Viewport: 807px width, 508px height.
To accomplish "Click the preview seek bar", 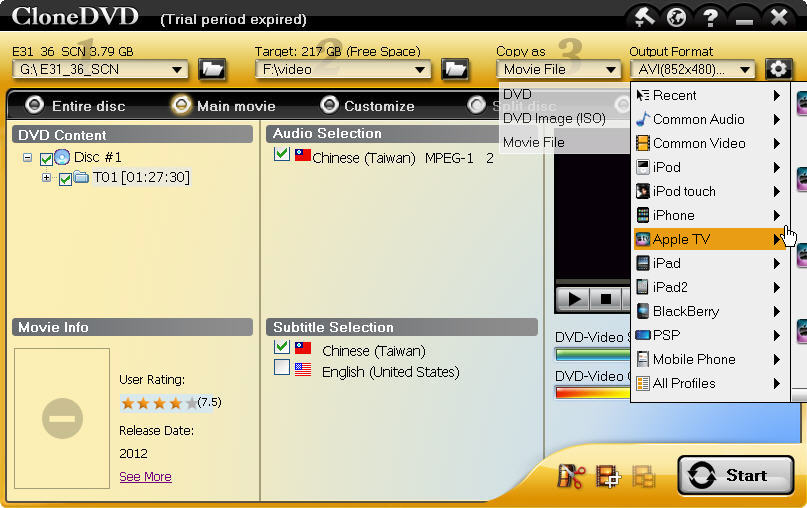I will coord(592,282).
